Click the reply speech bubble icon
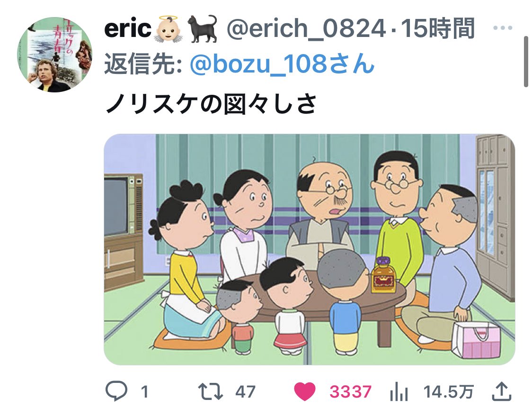The height and width of the screenshot is (408, 532). (116, 391)
